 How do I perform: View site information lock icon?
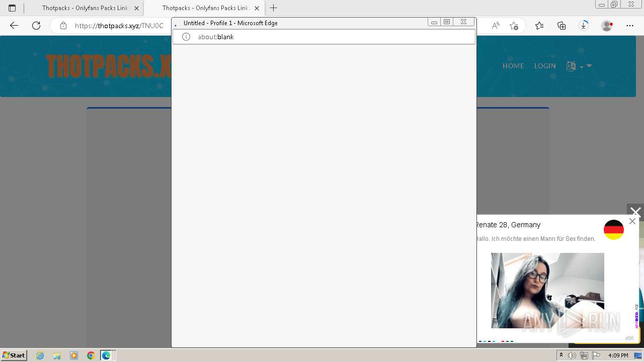click(63, 26)
